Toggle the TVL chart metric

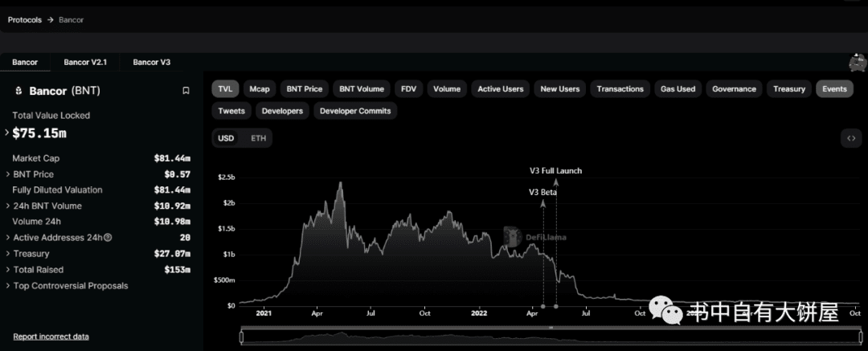tap(225, 88)
